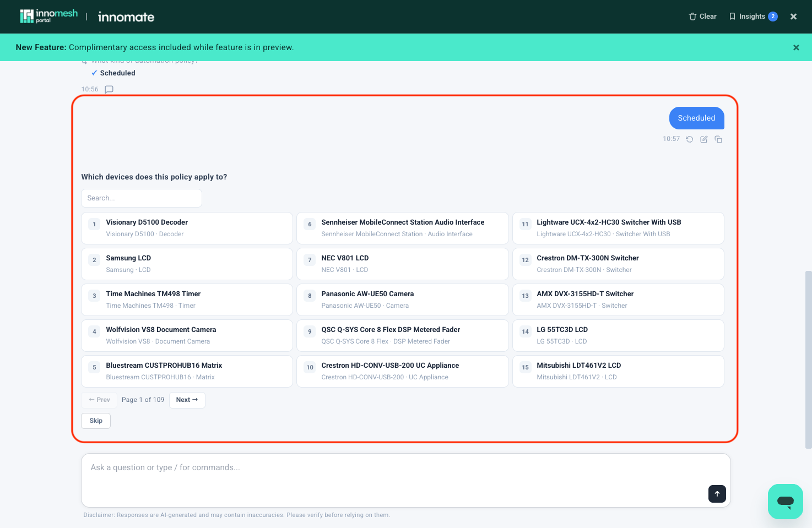812x528 pixels.
Task: Go to Next page of devices
Action: 187,400
